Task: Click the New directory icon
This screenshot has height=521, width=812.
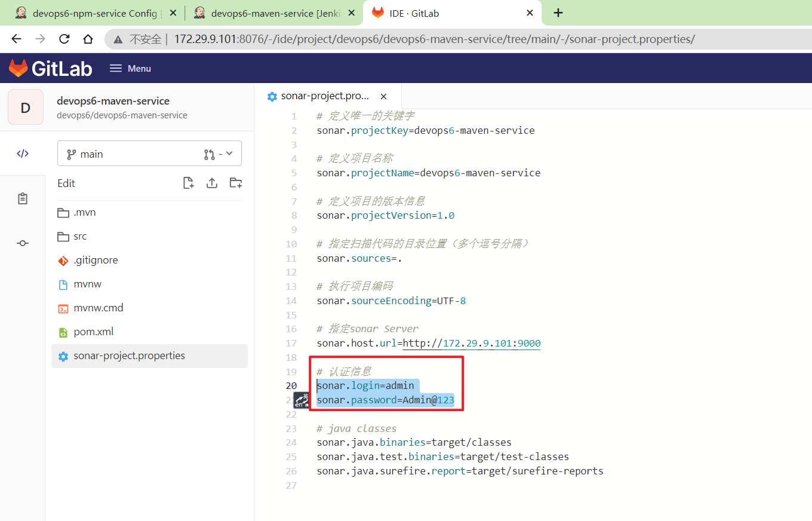Action: click(236, 183)
